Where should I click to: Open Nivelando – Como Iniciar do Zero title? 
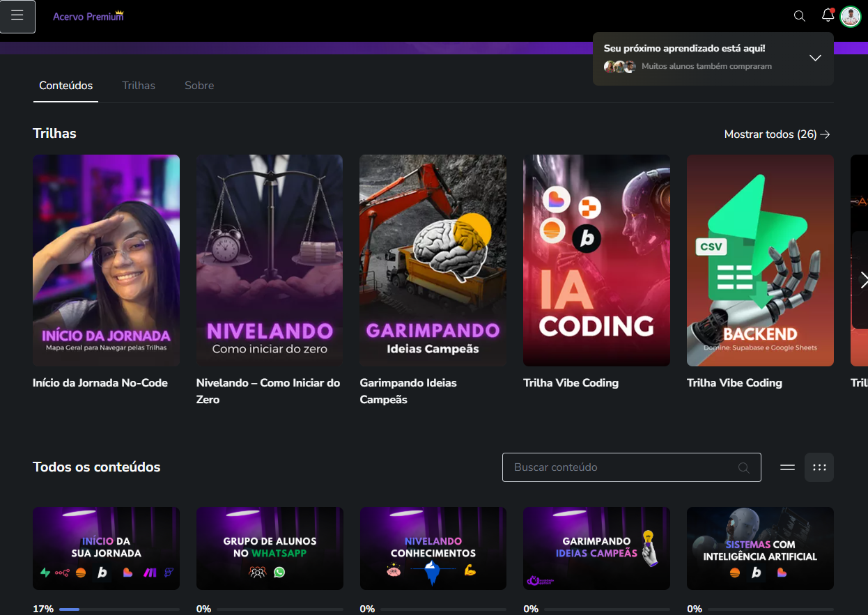(x=268, y=391)
